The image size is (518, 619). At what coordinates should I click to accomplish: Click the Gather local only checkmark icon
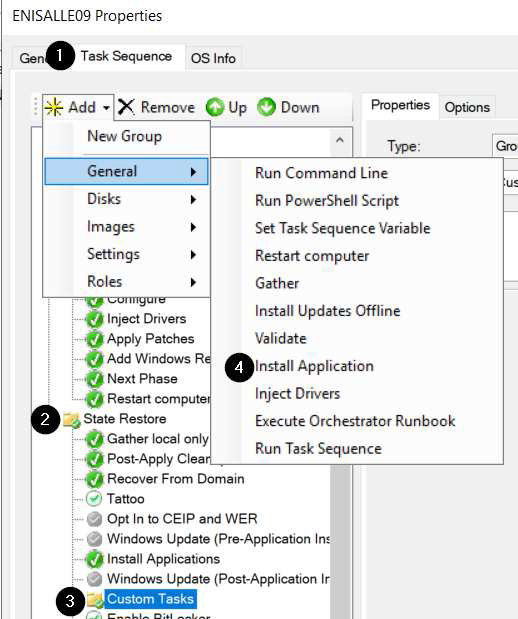point(94,439)
